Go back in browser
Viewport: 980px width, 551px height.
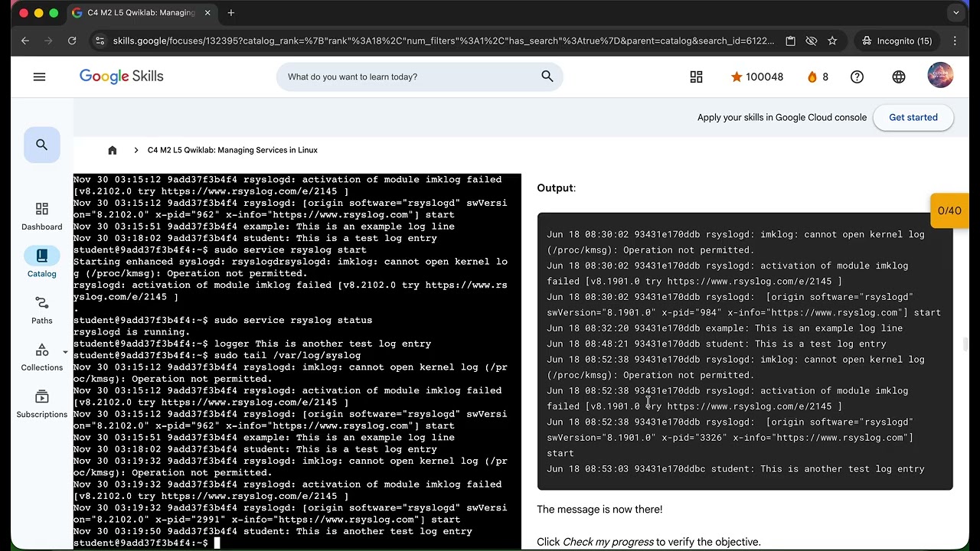coord(25,41)
